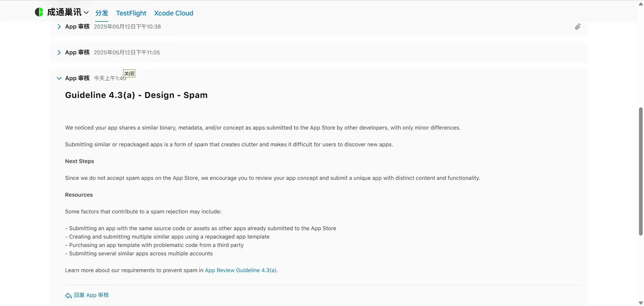Open the TestFlight tab

click(x=131, y=13)
